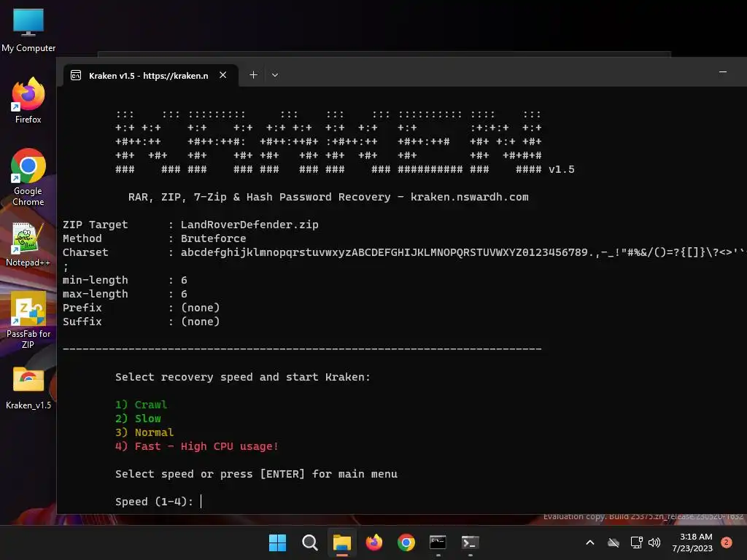Open Firefox from the taskbar

click(374, 542)
